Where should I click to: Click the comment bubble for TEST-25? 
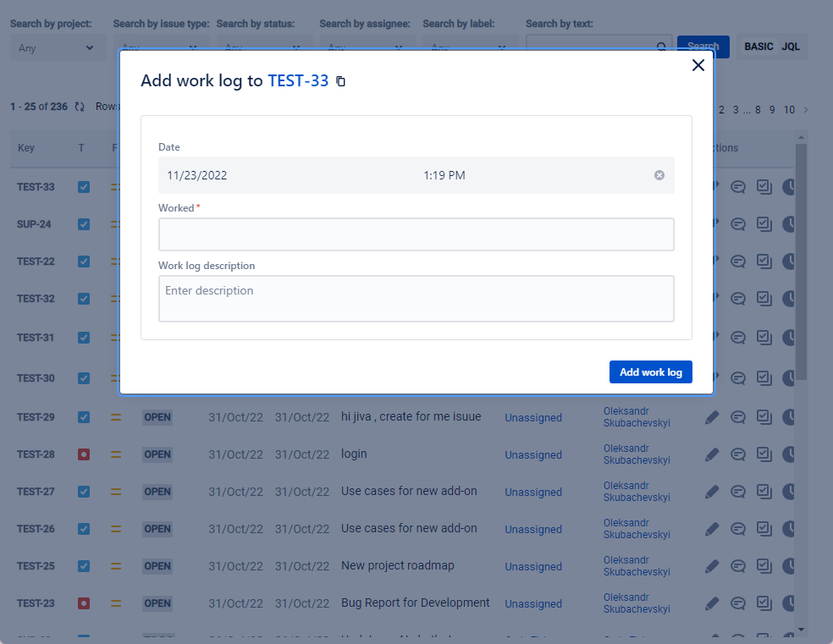point(738,566)
